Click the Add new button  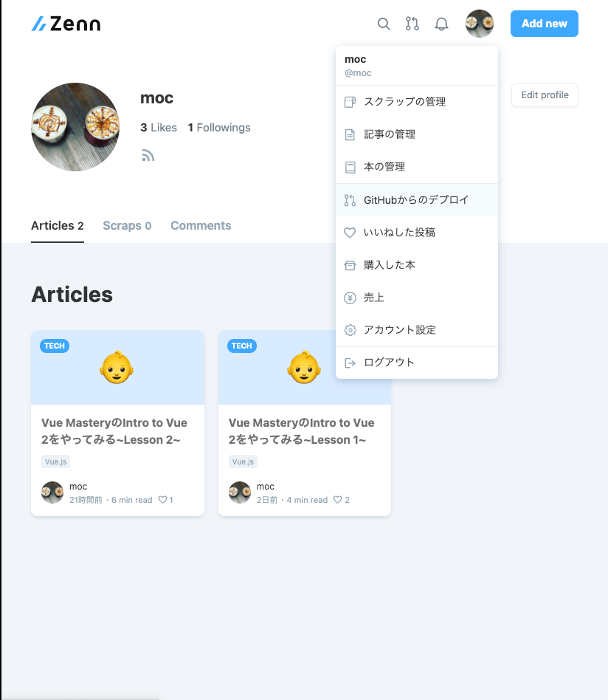click(545, 24)
